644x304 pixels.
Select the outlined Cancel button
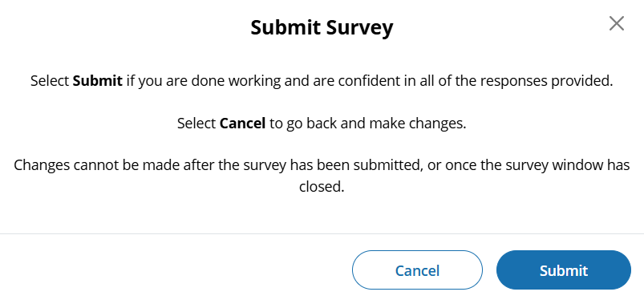417,270
